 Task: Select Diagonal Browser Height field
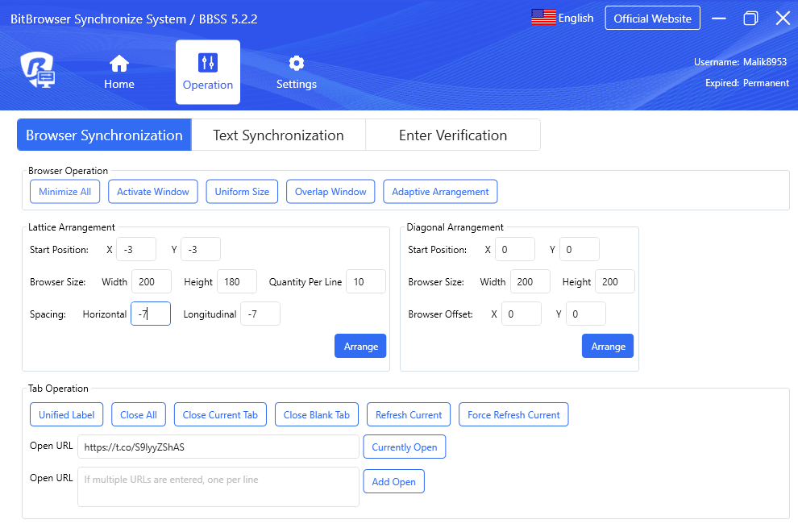click(615, 281)
